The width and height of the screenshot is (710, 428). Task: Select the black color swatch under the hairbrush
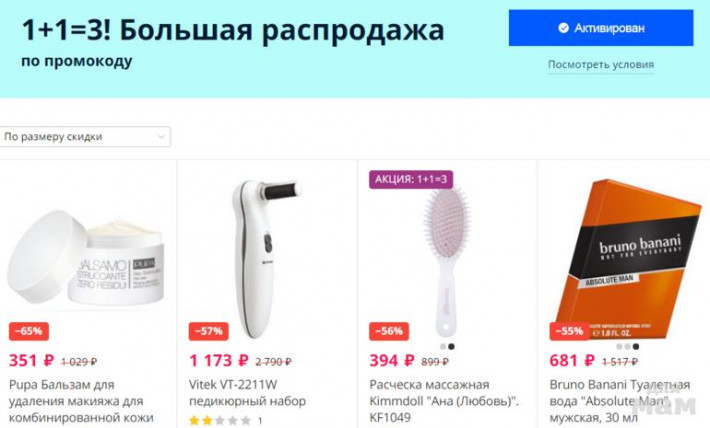(451, 346)
